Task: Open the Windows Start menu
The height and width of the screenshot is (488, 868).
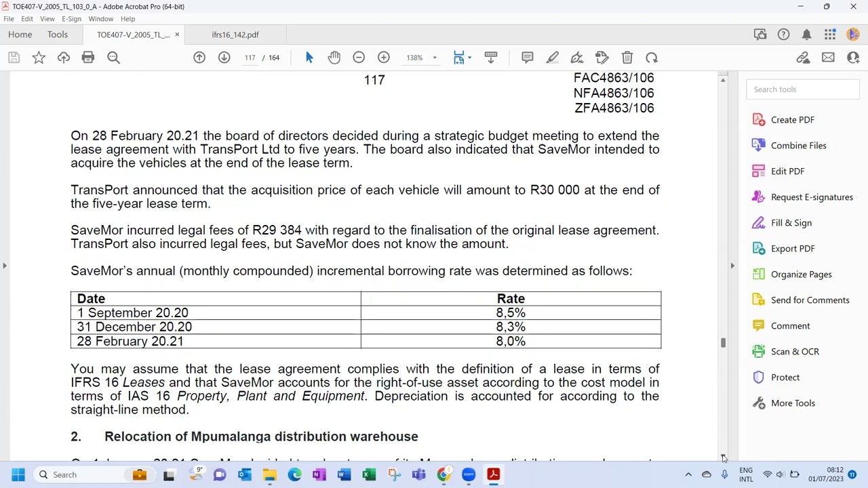Action: pos(18,475)
